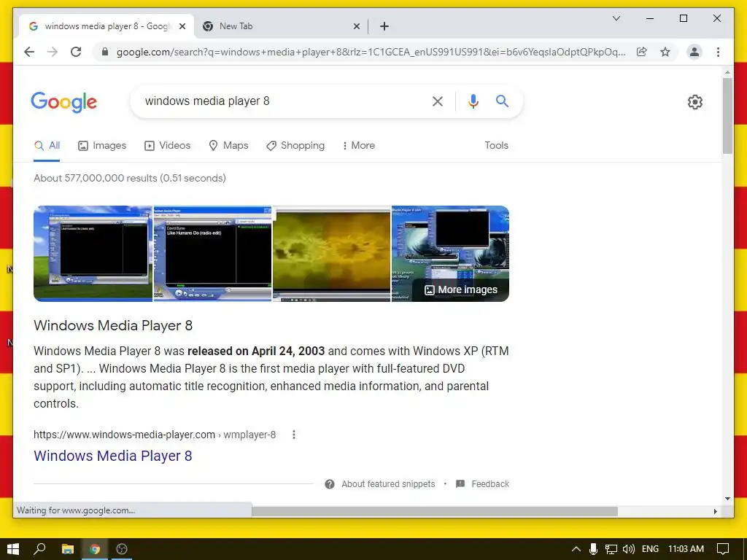Click the address bar URL
The image size is (747, 560).
point(371,52)
